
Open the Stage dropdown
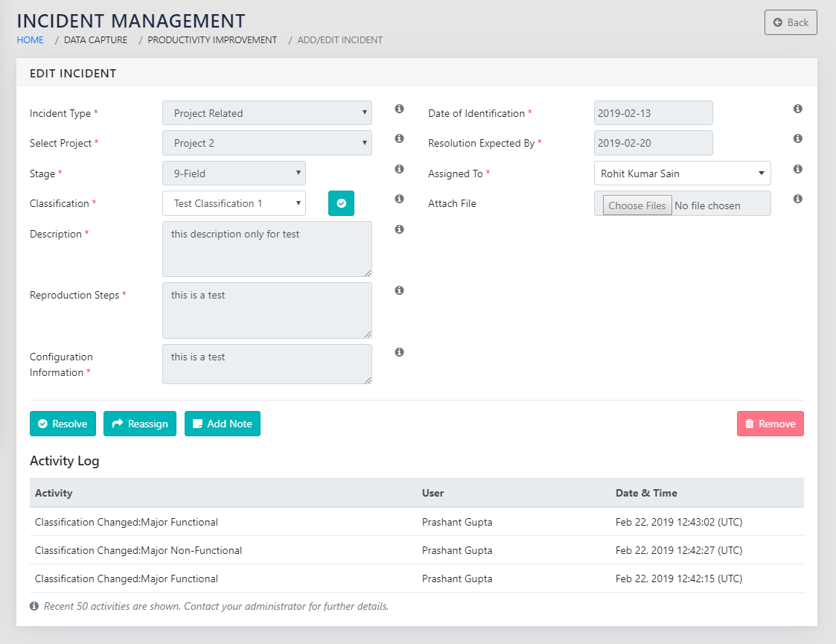pyautogui.click(x=234, y=173)
